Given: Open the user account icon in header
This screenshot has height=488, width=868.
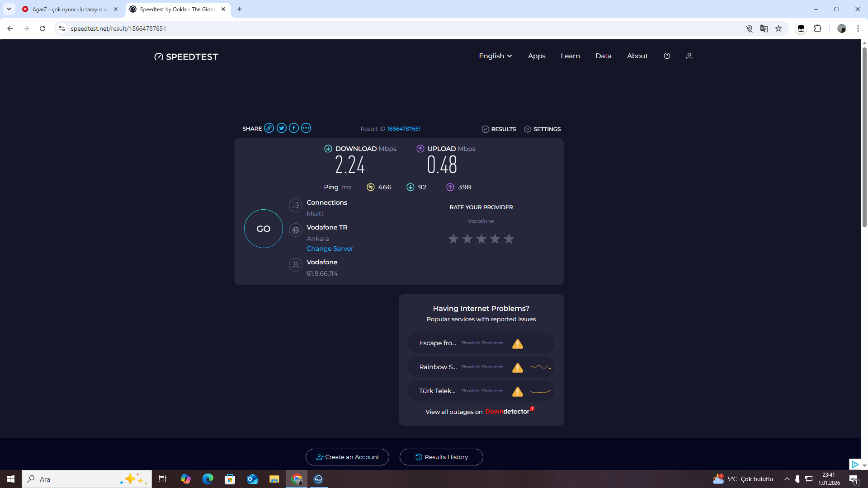Looking at the screenshot, I should [689, 56].
